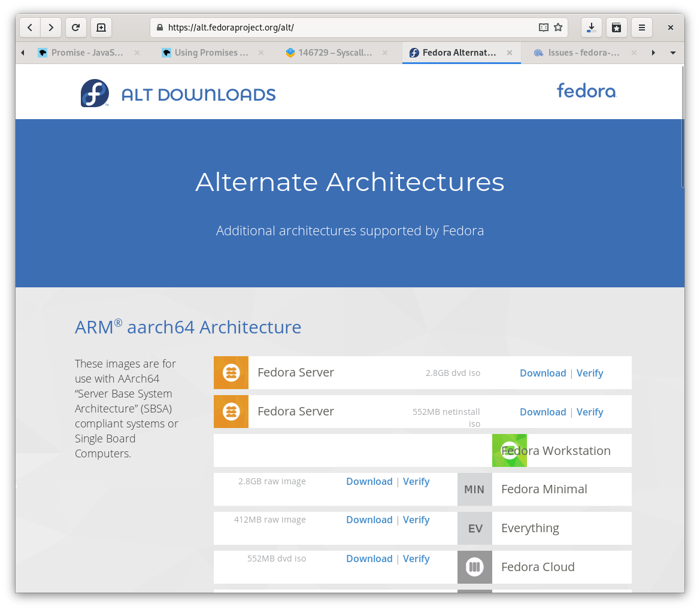Close the Using Promises tab
Viewport: 700px width, 610px height.
261,53
